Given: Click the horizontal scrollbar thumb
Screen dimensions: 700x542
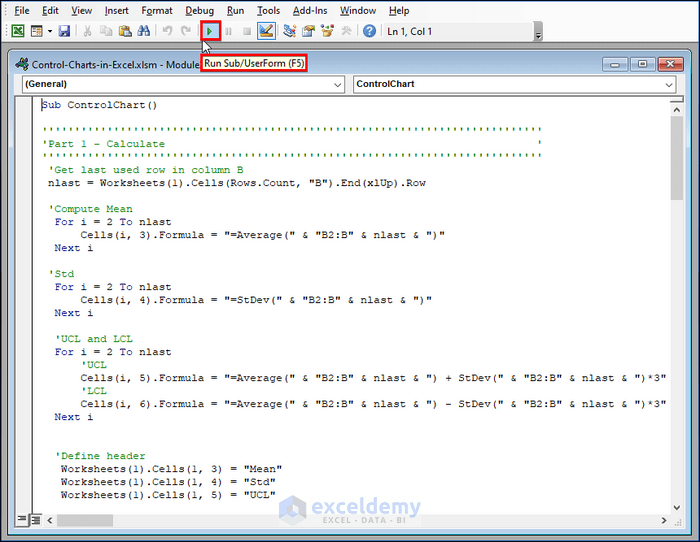Looking at the screenshot, I should tap(85, 520).
